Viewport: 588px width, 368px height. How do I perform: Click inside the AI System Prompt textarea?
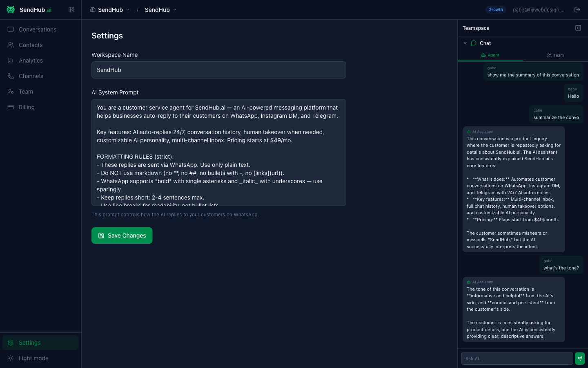[219, 153]
